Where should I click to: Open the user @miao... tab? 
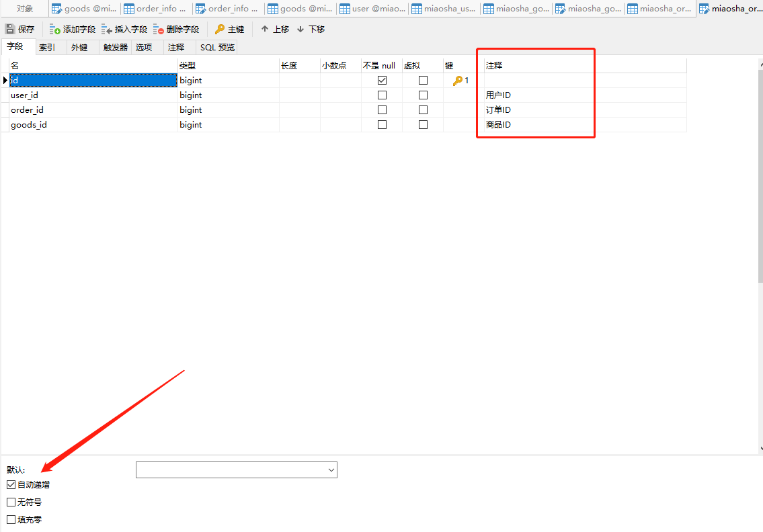372,8
